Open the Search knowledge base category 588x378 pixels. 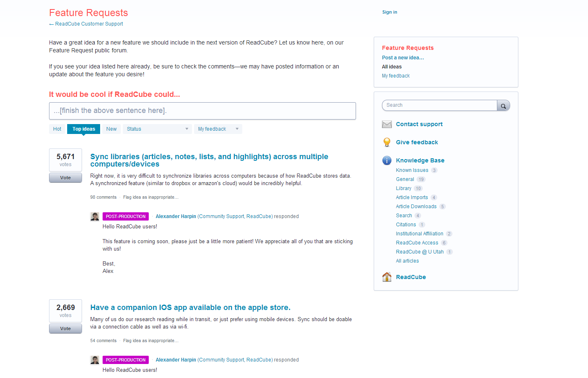point(404,216)
